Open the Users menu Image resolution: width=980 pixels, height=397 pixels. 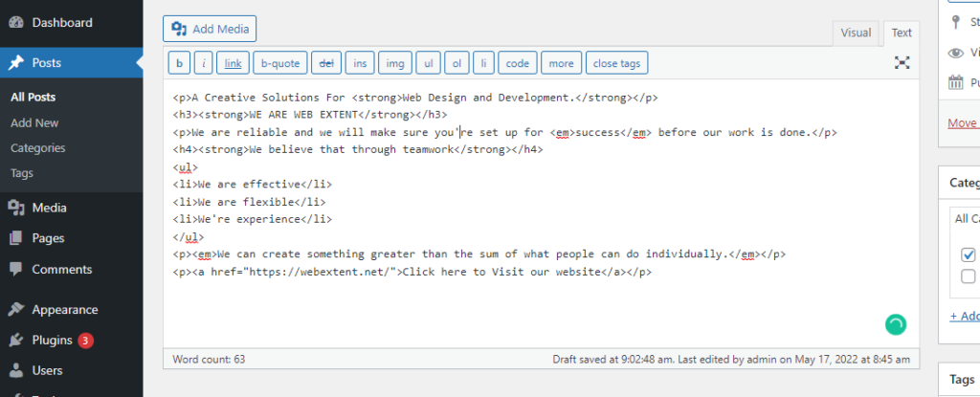tap(71, 371)
